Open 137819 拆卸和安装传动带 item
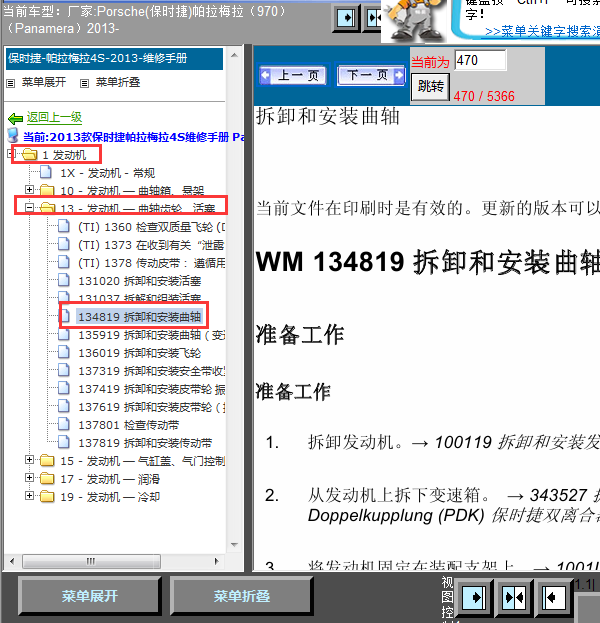The width and height of the screenshot is (600, 623). click(145, 443)
